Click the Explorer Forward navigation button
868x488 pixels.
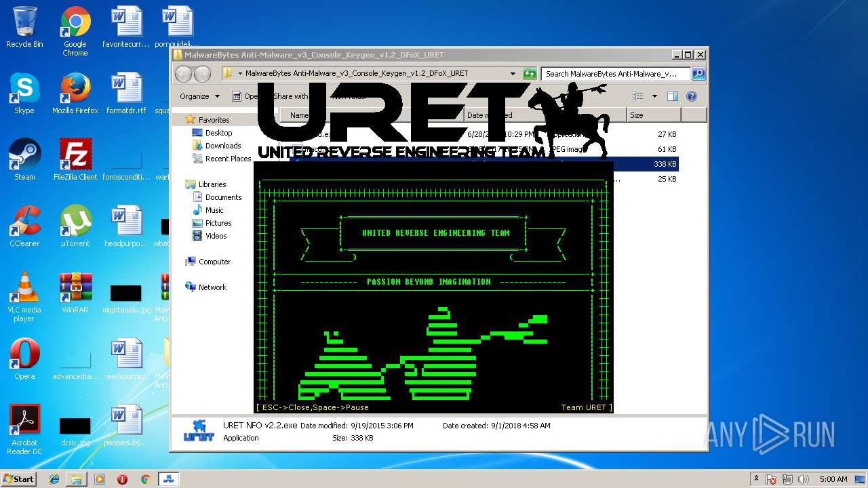pos(202,74)
